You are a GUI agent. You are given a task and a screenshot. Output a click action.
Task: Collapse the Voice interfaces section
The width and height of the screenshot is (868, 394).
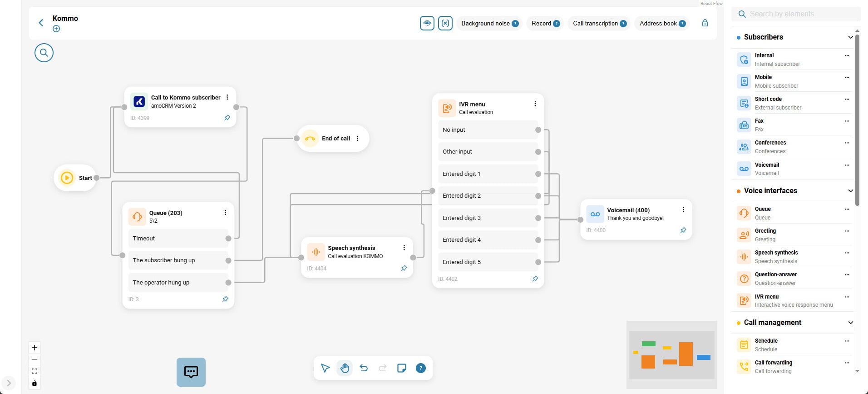(850, 191)
